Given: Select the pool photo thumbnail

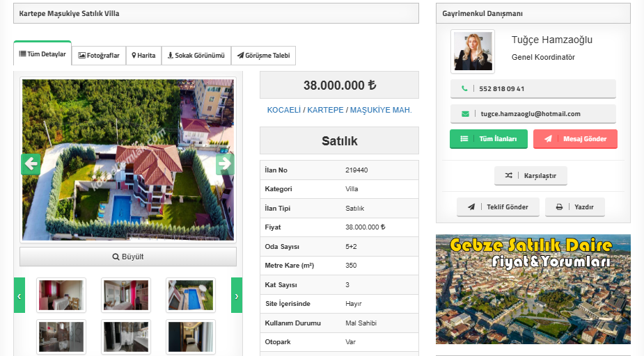Looking at the screenshot, I should click(190, 295).
